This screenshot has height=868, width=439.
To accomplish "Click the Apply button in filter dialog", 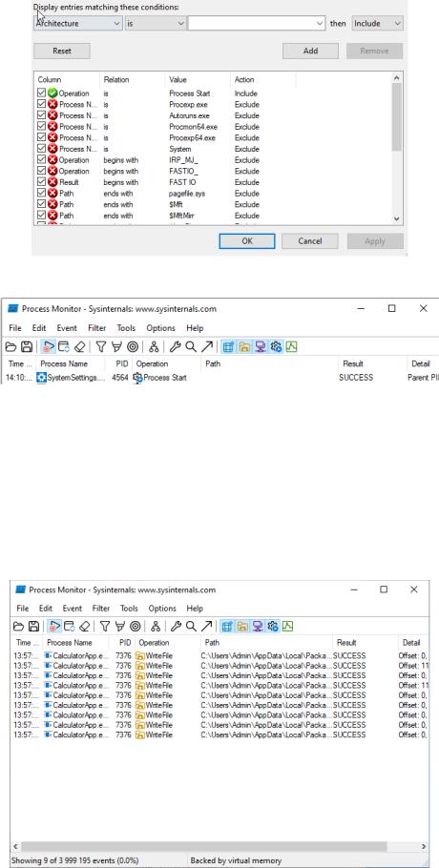I will (x=375, y=240).
